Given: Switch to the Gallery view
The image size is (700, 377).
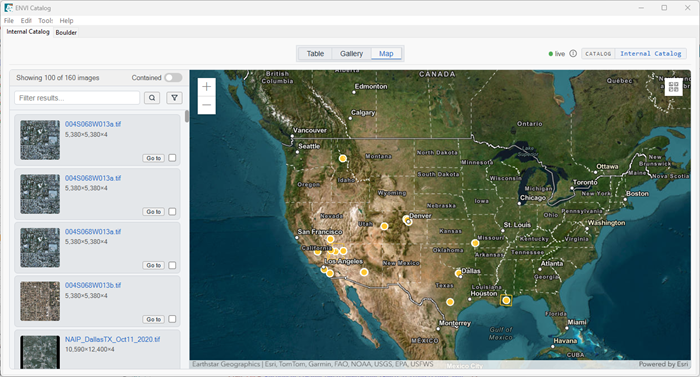Looking at the screenshot, I should (x=351, y=54).
